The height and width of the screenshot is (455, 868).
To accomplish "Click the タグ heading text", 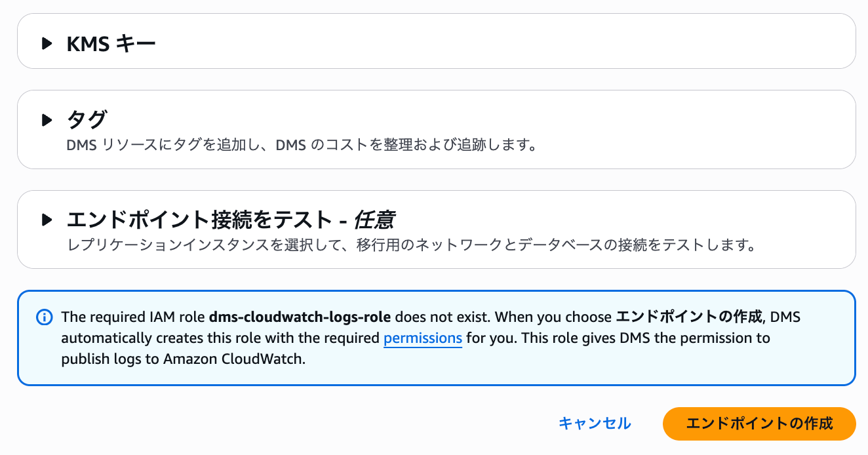I will point(87,120).
